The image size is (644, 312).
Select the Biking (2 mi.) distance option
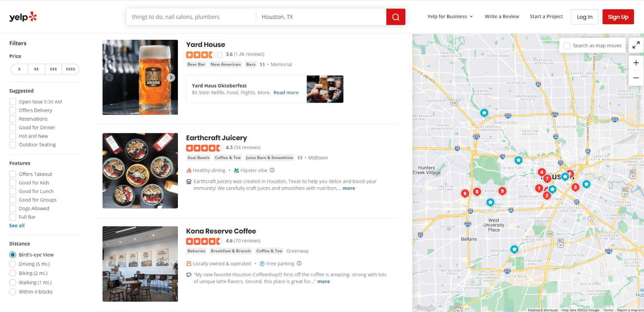pyautogui.click(x=13, y=273)
